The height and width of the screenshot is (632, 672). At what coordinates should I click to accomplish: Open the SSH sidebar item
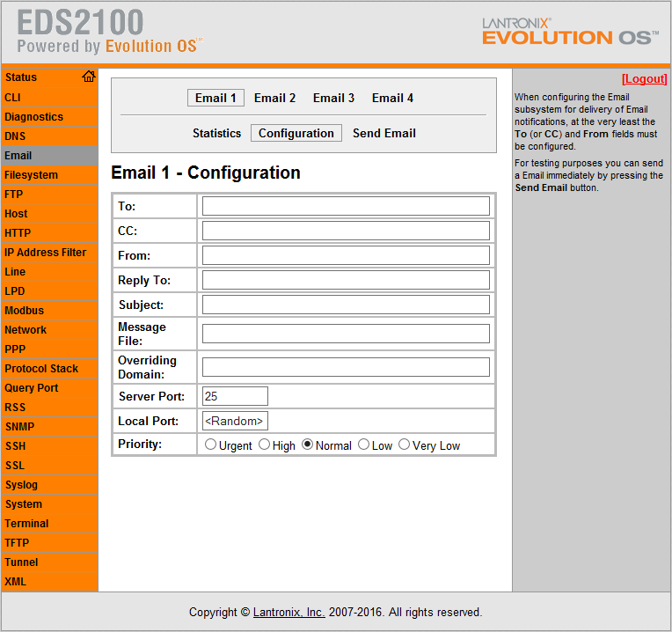coord(49,446)
